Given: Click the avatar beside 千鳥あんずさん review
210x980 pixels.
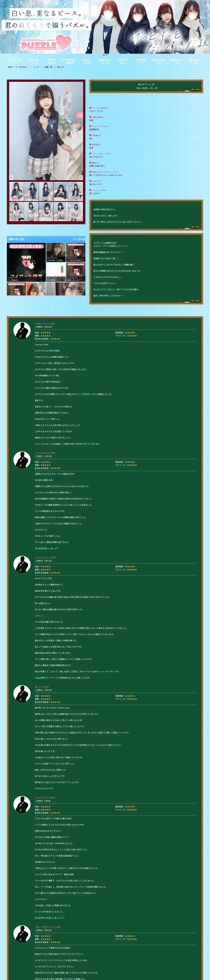Looking at the screenshot, I should tap(22, 330).
